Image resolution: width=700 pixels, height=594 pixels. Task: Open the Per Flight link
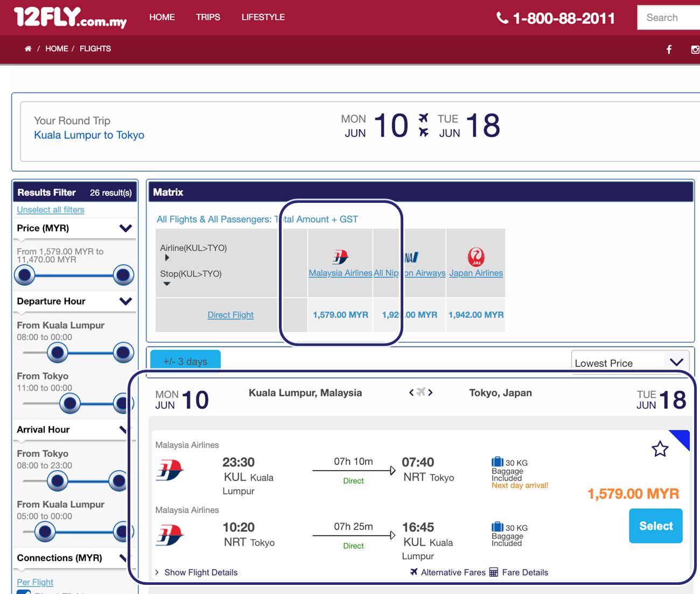point(35,582)
